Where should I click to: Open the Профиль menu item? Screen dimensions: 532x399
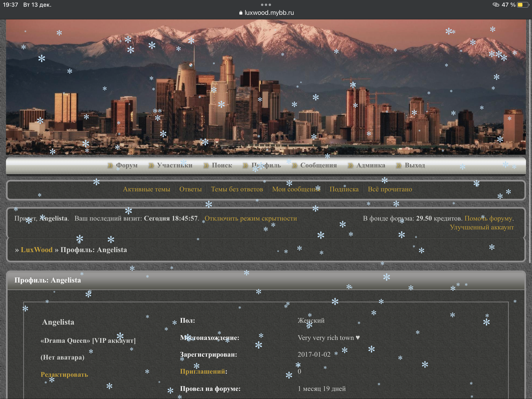266,165
